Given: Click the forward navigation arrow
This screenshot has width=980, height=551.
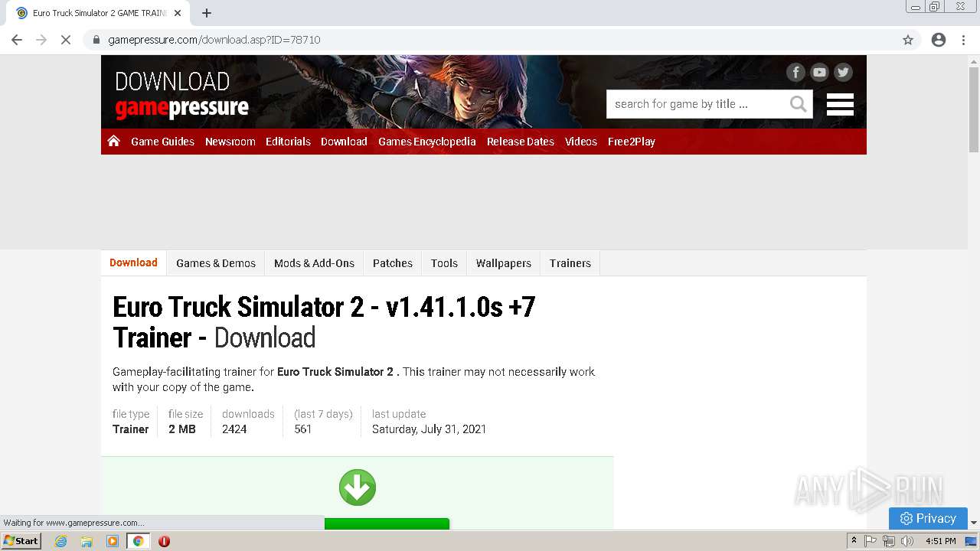Looking at the screenshot, I should tap(41, 40).
